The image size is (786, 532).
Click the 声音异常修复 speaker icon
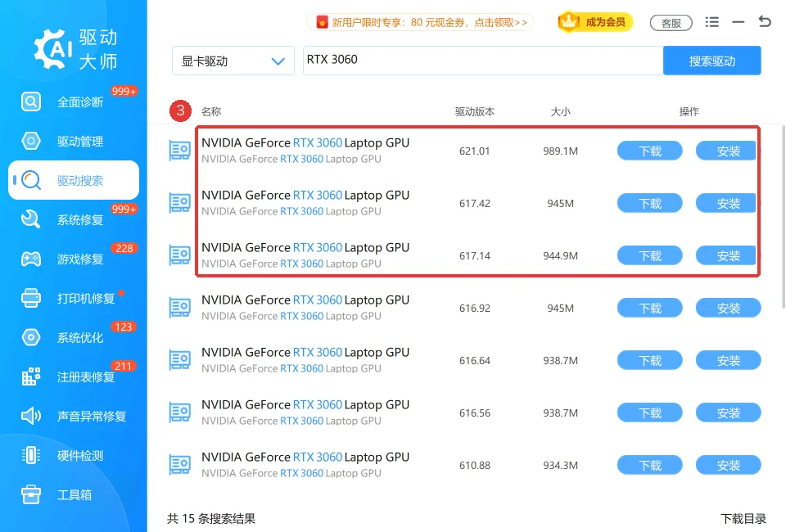pyautogui.click(x=31, y=416)
